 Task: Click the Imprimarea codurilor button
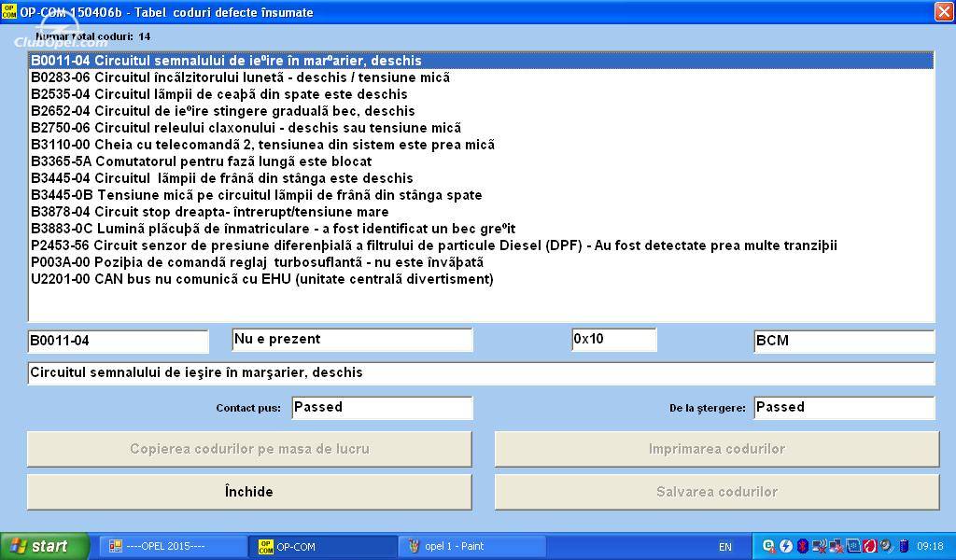click(717, 449)
